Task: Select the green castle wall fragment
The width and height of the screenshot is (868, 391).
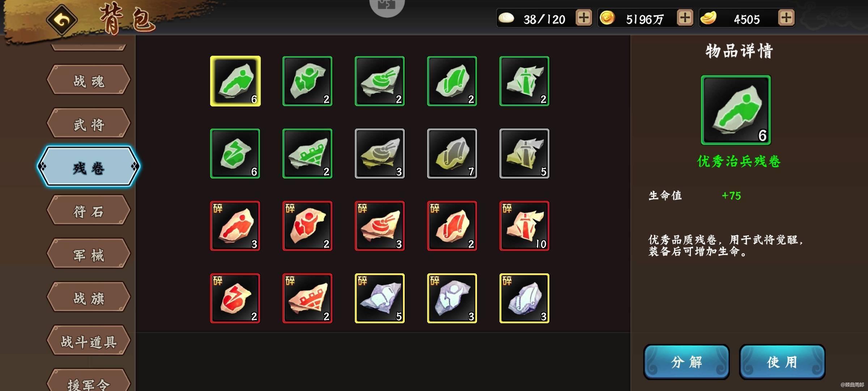Action: pos(307,154)
